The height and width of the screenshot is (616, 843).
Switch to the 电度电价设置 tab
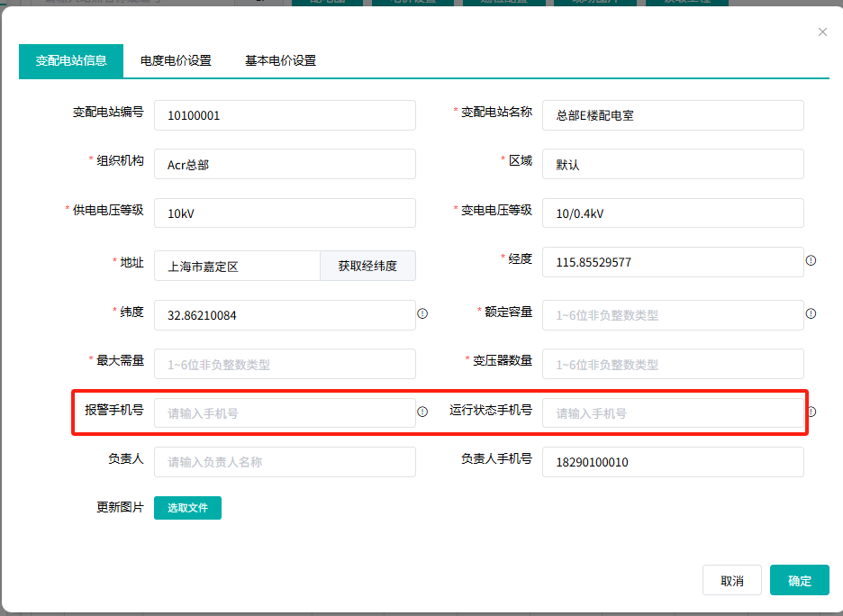pos(176,61)
